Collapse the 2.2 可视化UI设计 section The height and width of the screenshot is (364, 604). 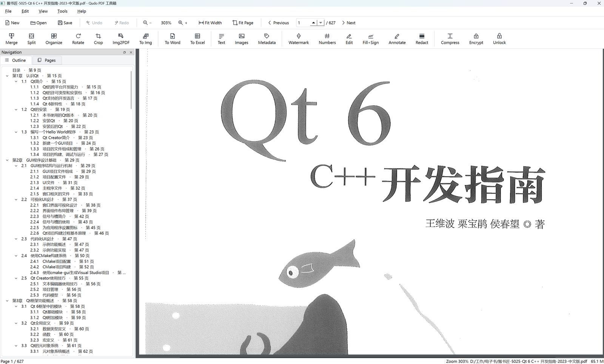coord(16,200)
